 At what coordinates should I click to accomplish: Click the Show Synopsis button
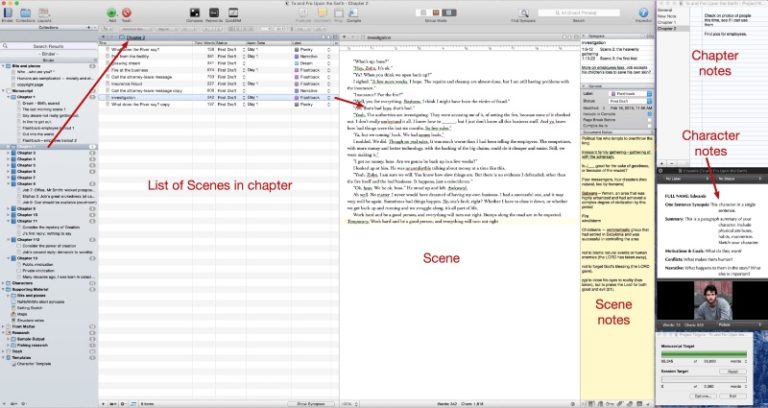coord(311,404)
